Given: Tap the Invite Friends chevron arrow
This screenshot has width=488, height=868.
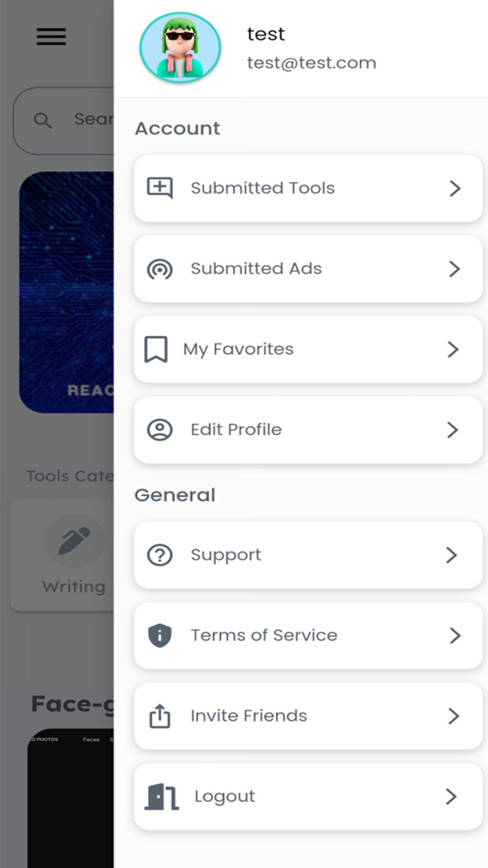Looking at the screenshot, I should click(454, 716).
